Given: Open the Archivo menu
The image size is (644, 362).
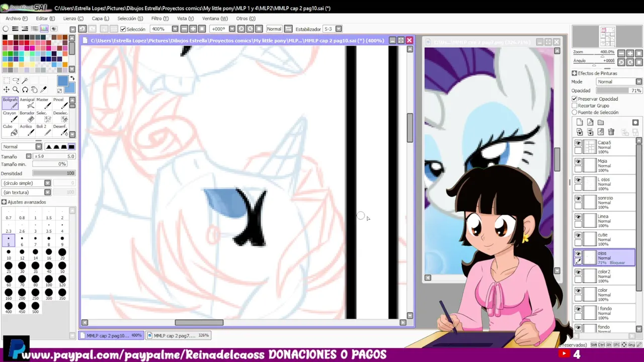Looking at the screenshot, I should tap(17, 19).
